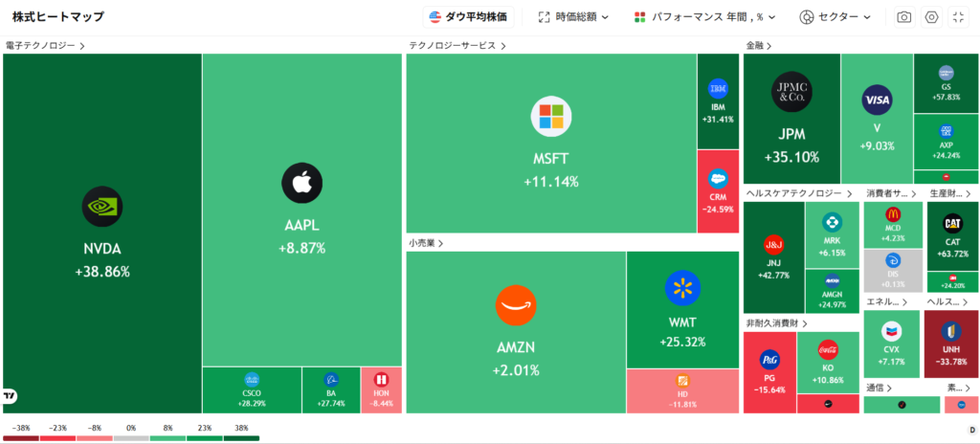The width and height of the screenshot is (980, 444).
Task: Click the NVIDIA logo in NVDA tile
Action: (102, 206)
